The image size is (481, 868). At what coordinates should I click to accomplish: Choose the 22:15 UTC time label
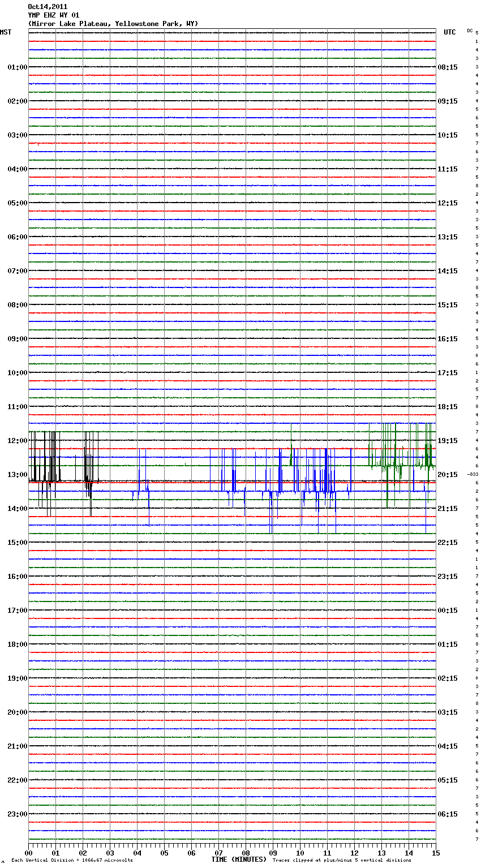448,543
